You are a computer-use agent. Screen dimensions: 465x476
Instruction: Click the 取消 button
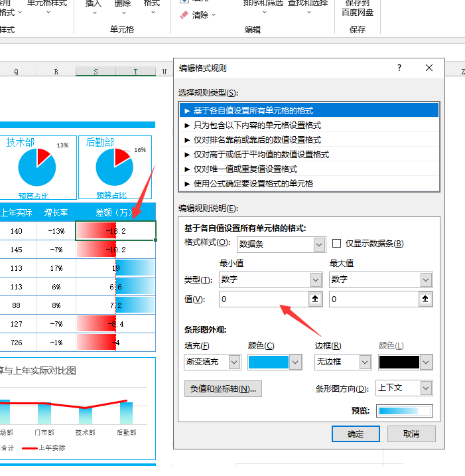[411, 434]
